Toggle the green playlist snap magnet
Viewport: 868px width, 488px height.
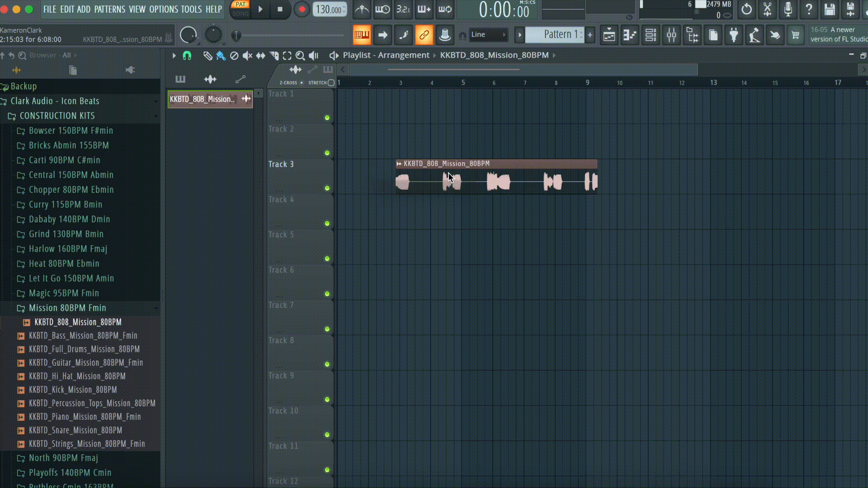(187, 56)
